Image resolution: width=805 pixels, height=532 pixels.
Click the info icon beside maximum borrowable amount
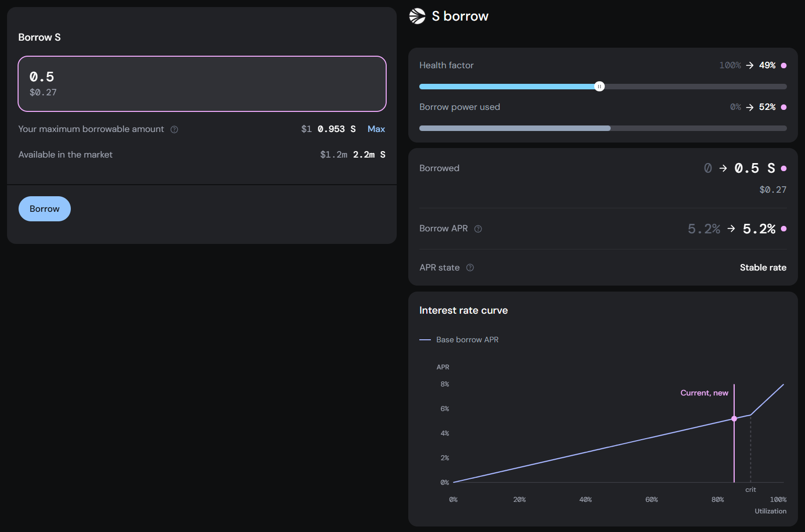coord(174,129)
